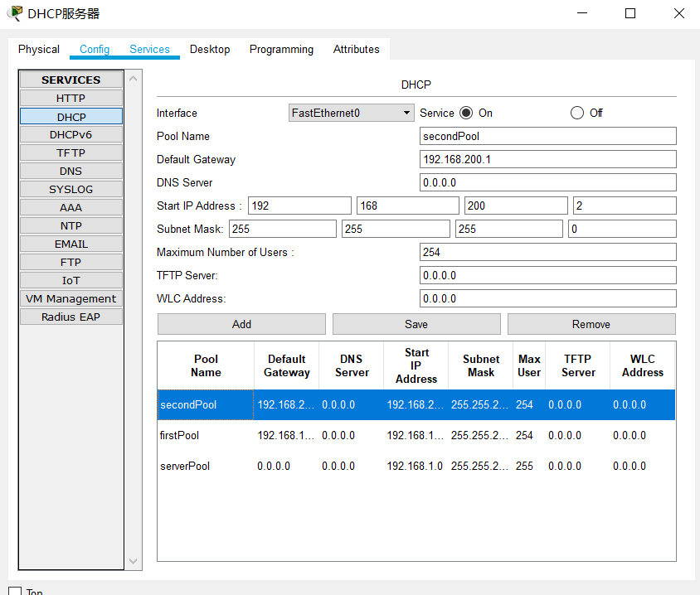Click the Subnet Mask column header
The width and height of the screenshot is (700, 595).
(x=481, y=365)
